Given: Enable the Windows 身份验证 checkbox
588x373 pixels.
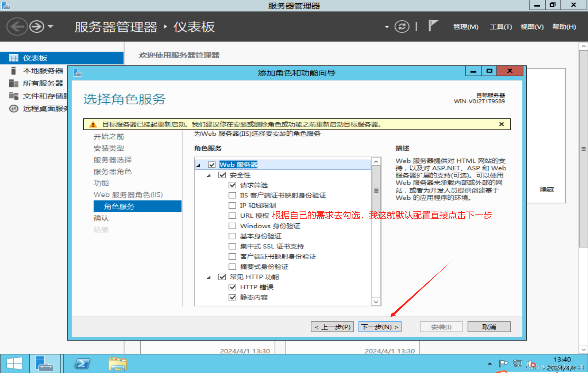Looking at the screenshot, I should (232, 226).
